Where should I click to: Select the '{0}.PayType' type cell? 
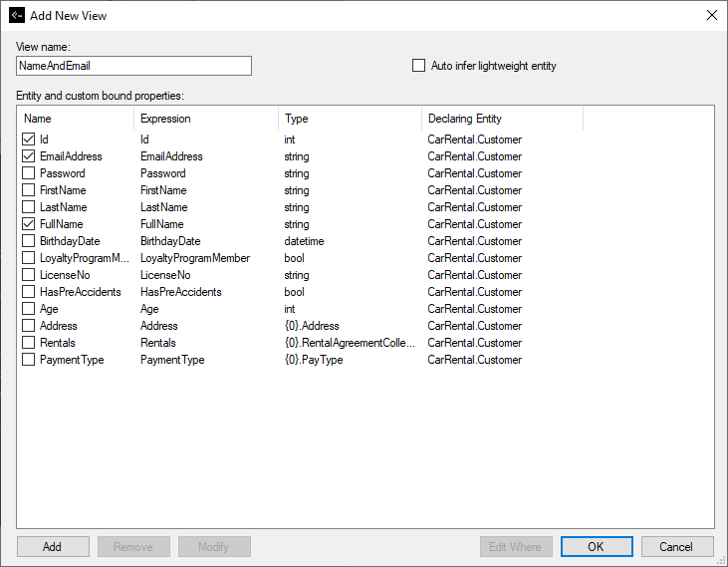pyautogui.click(x=314, y=360)
